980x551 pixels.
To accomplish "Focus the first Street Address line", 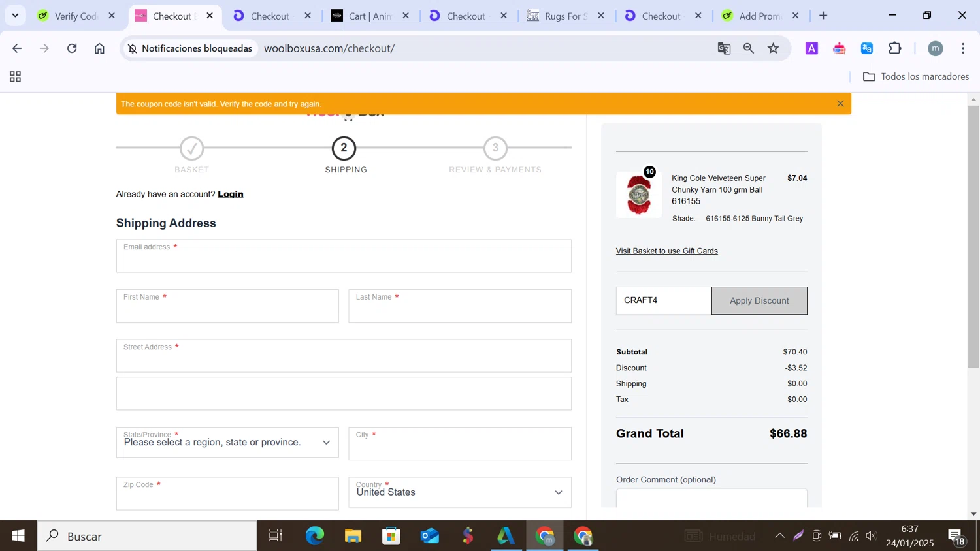I will pyautogui.click(x=344, y=356).
